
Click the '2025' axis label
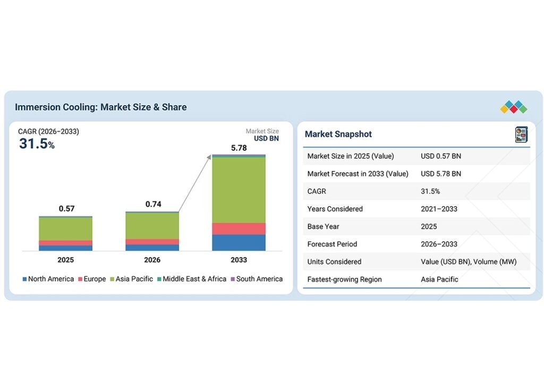click(x=65, y=260)
